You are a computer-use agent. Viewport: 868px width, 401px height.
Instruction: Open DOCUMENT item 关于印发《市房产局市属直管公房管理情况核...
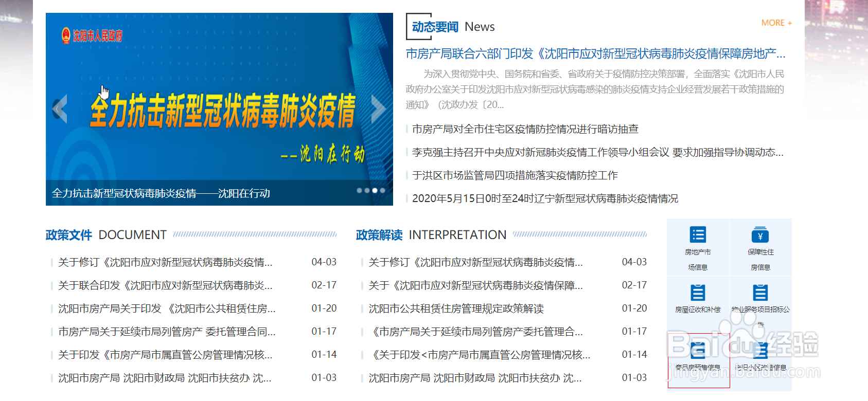(x=165, y=355)
